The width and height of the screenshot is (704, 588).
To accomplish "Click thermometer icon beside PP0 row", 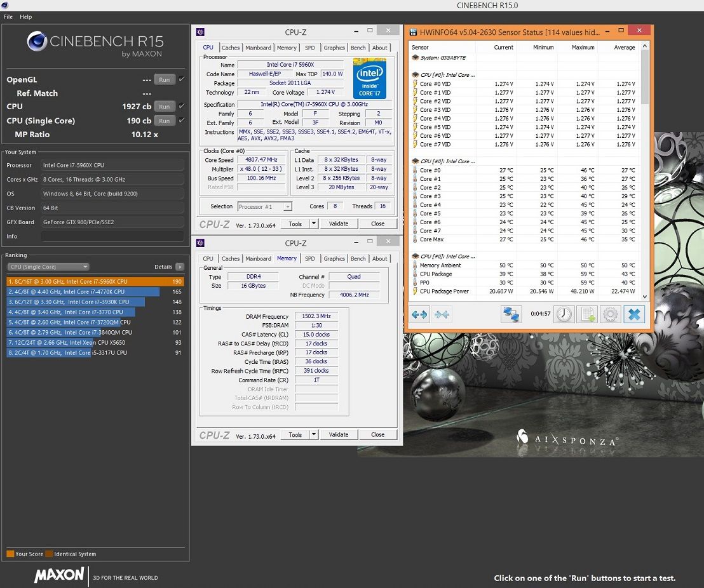I will click(x=415, y=283).
